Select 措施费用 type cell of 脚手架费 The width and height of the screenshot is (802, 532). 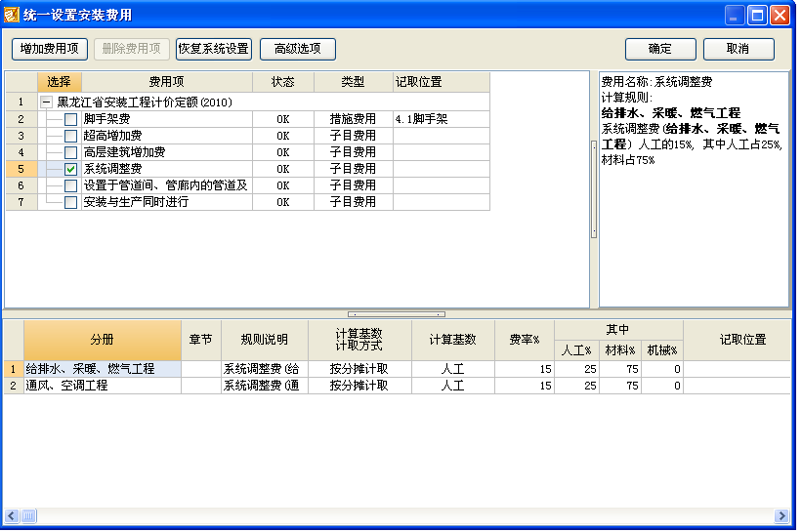pos(353,119)
